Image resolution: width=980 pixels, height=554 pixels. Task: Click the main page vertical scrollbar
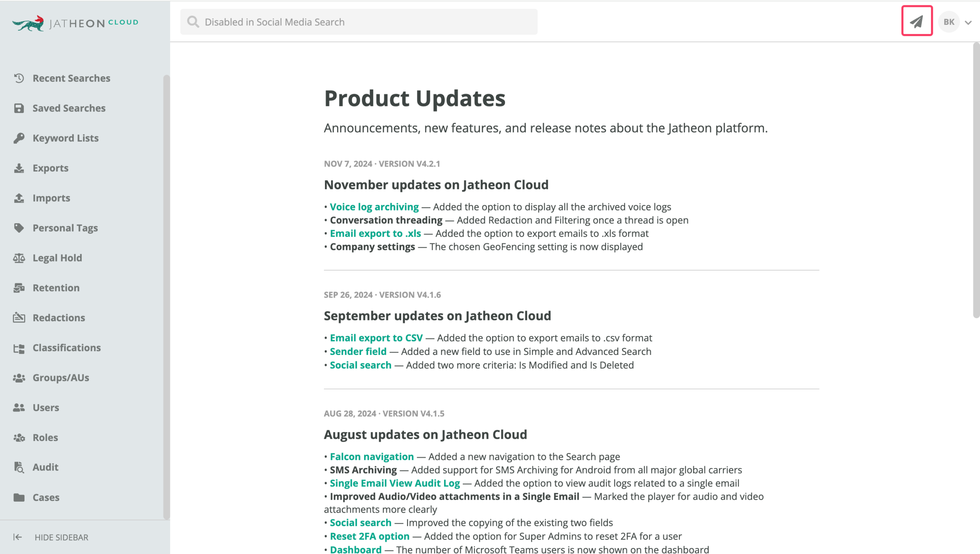976,180
